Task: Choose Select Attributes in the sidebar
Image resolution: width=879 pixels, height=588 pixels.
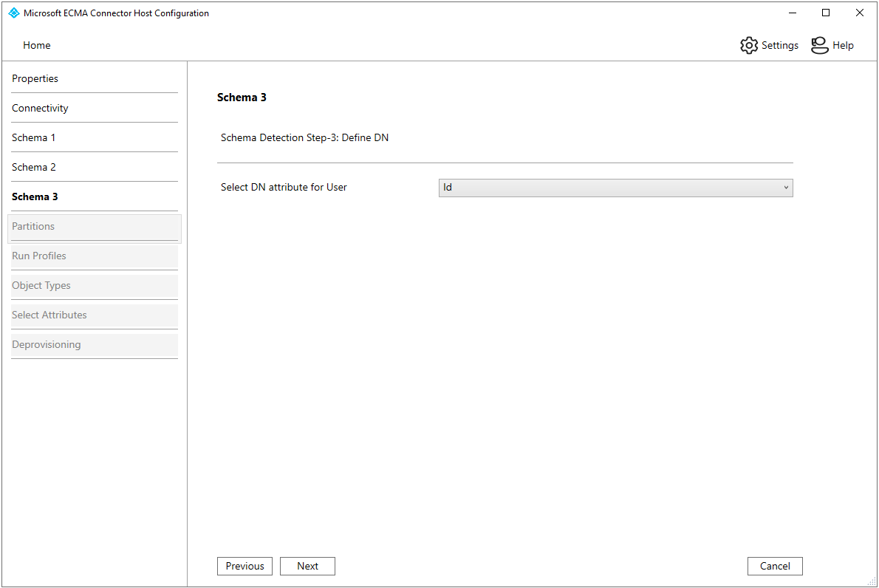Action: [49, 315]
